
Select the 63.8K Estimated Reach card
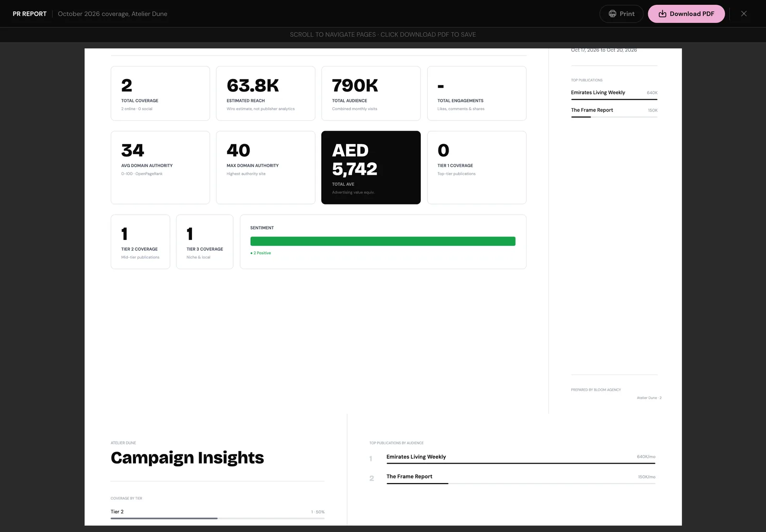[x=266, y=93]
